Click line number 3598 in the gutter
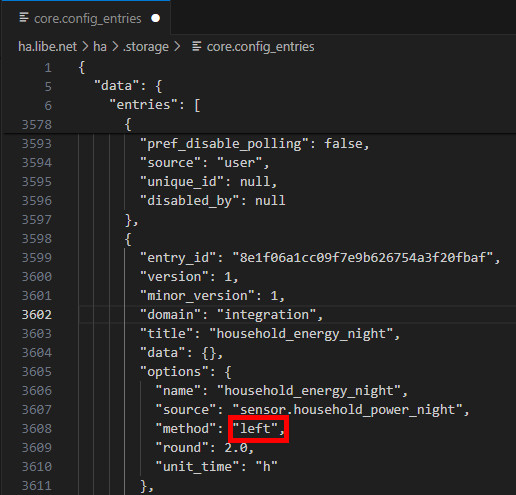Screen dimensions: 516x495 pyautogui.click(x=37, y=239)
